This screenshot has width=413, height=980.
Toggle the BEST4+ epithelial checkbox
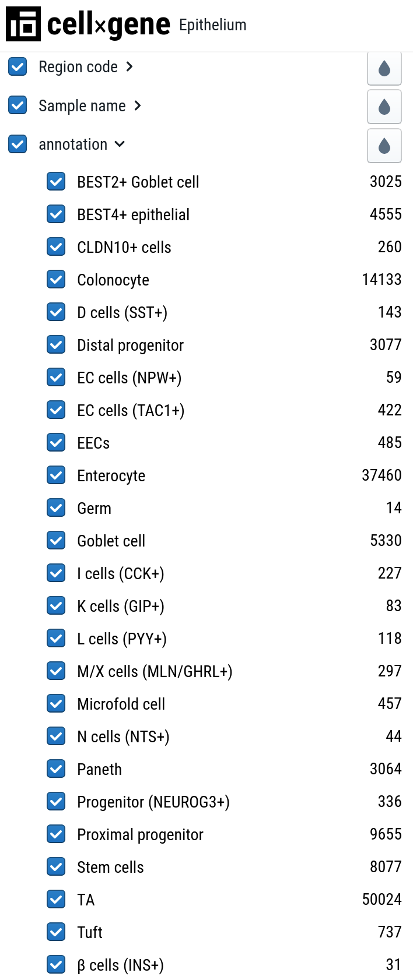[x=56, y=214]
